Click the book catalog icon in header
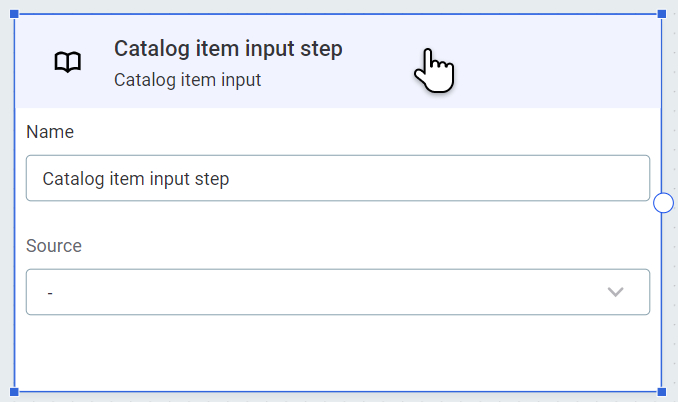This screenshot has width=678, height=402. 68,63
